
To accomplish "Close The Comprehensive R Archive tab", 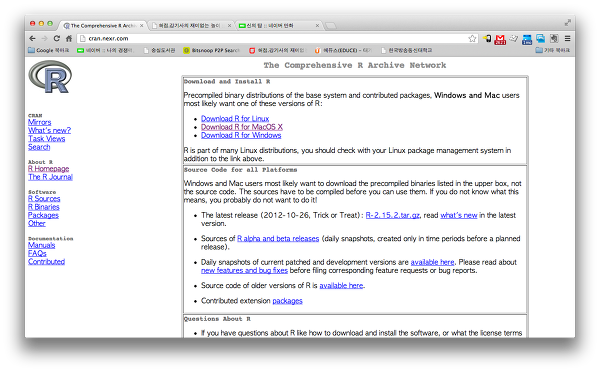I will point(141,26).
